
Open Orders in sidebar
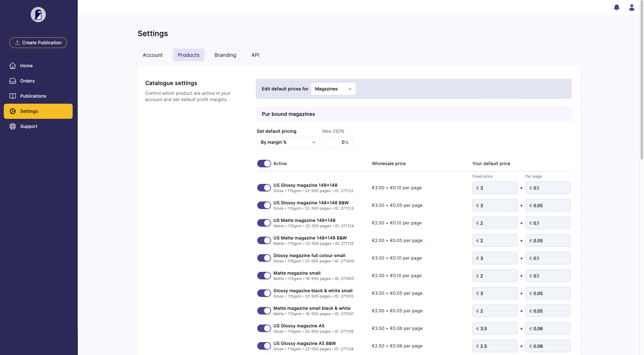point(38,81)
